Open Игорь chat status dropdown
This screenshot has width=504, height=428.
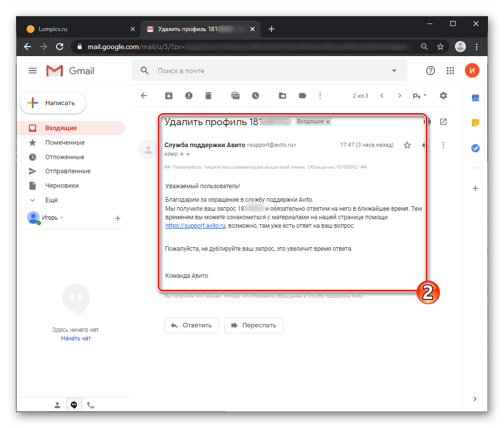pyautogui.click(x=62, y=218)
